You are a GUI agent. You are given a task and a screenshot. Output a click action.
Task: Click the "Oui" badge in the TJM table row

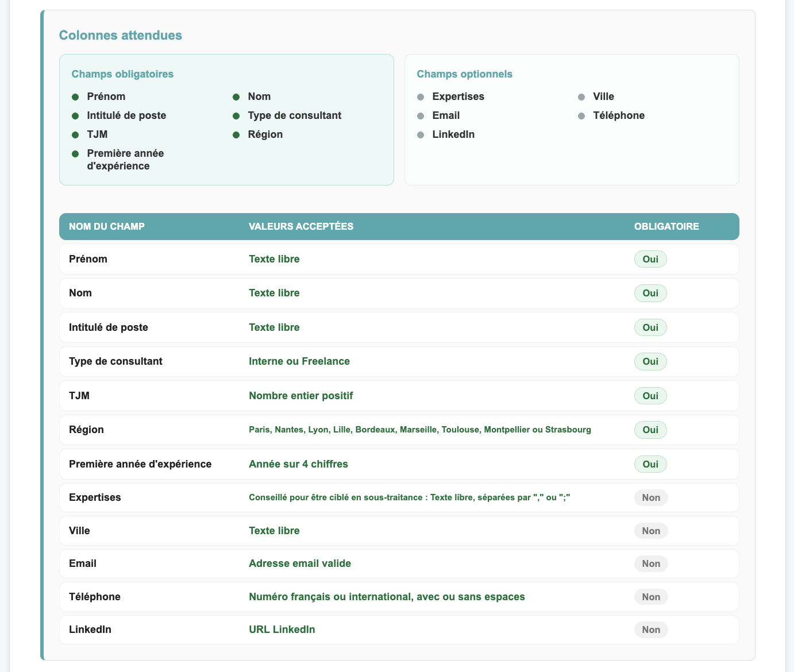(x=650, y=396)
